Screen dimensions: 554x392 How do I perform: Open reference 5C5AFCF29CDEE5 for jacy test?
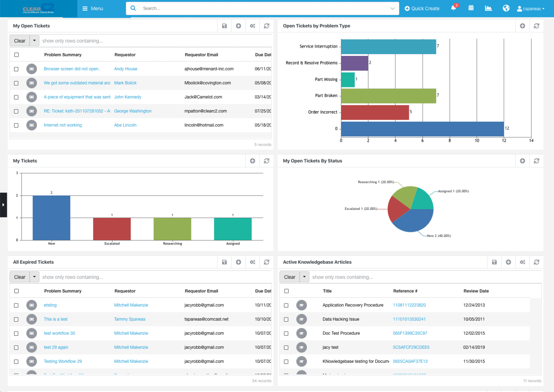click(410, 347)
